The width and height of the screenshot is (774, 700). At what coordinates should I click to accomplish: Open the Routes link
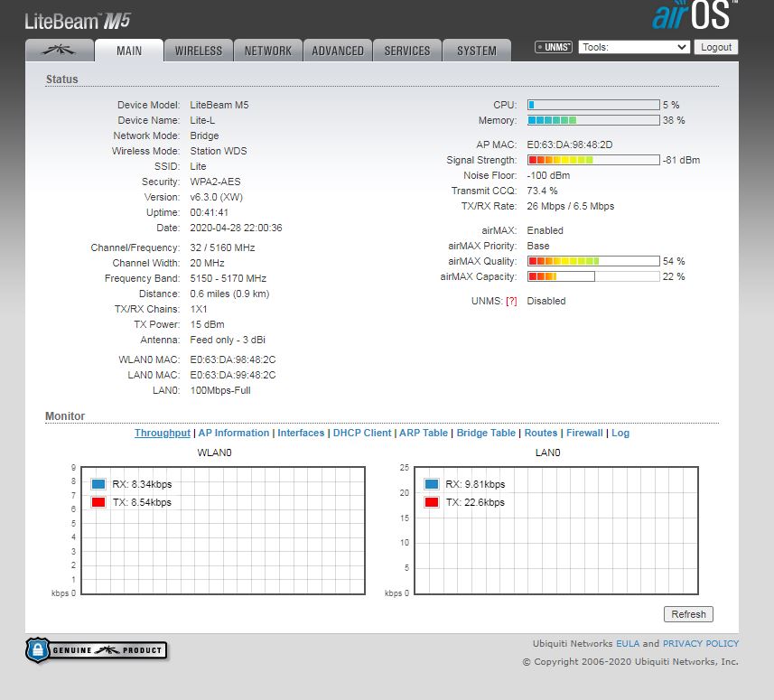pyautogui.click(x=540, y=433)
